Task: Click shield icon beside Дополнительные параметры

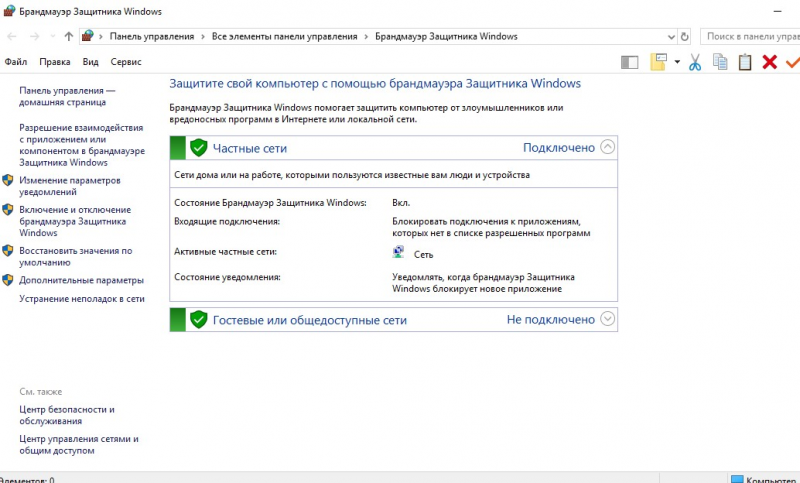Action: pyautogui.click(x=8, y=280)
